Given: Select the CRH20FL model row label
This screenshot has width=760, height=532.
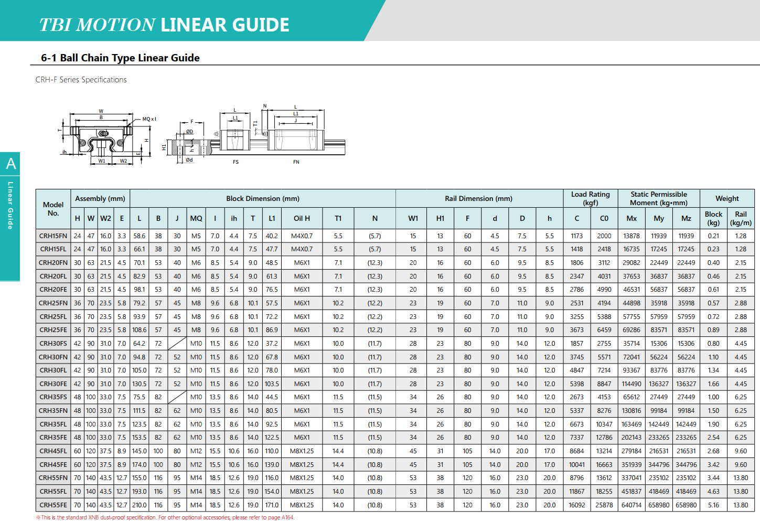Looking at the screenshot, I should [x=53, y=276].
